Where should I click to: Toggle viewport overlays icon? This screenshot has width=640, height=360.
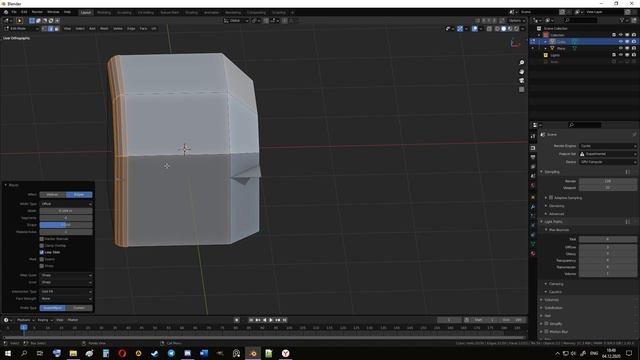(x=474, y=29)
